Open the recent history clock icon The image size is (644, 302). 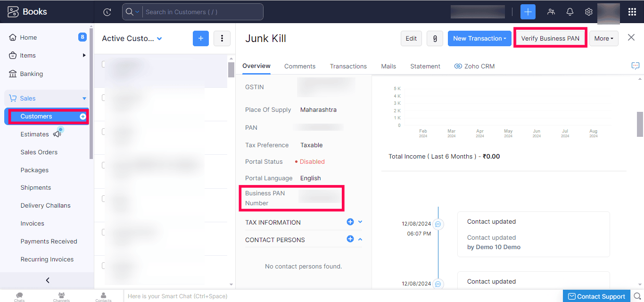(x=107, y=12)
